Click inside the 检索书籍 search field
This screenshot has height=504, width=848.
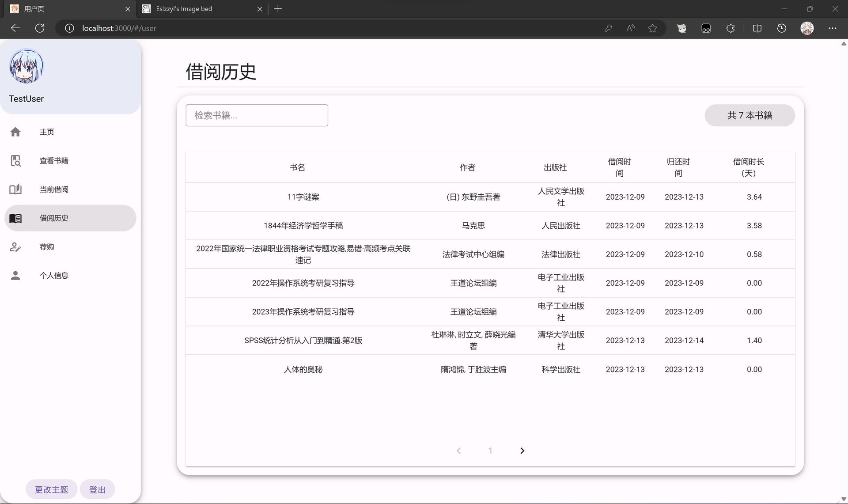coord(257,115)
